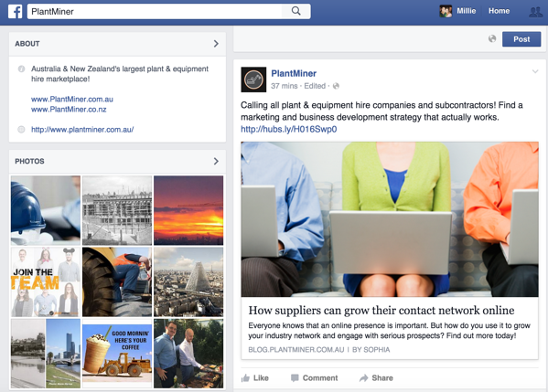
Task: Click the PlantMiner page avatar in post
Action: (x=253, y=79)
